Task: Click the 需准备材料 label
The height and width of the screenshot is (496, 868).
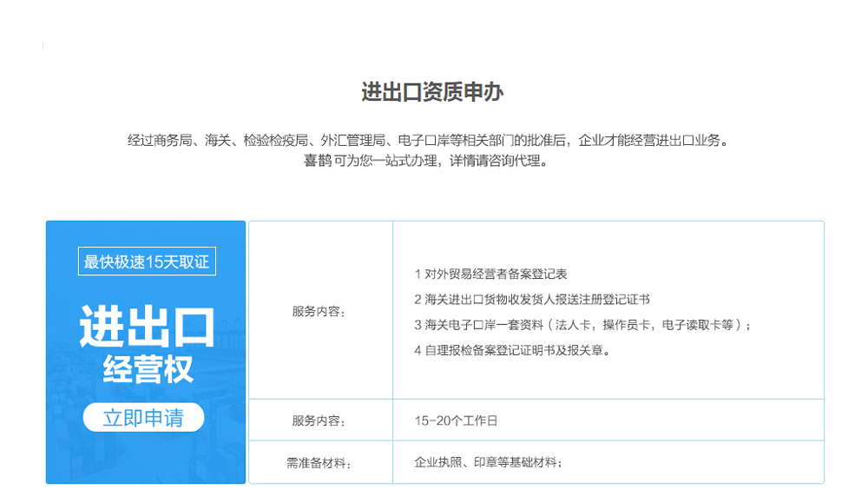Action: pos(319,463)
